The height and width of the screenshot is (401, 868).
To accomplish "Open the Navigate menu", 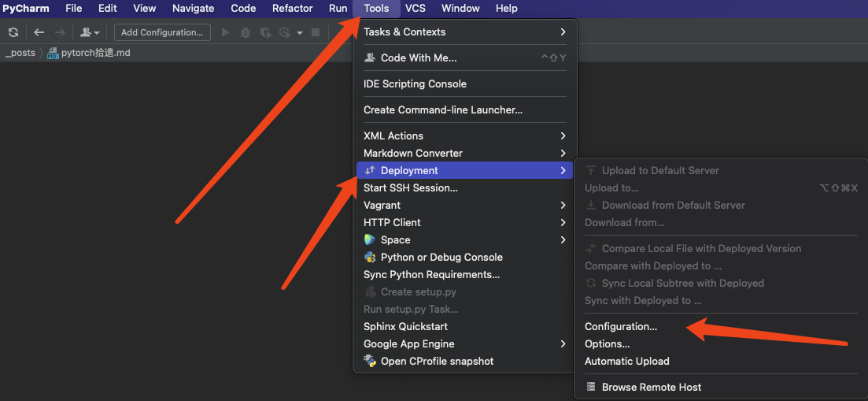I will 194,9.
